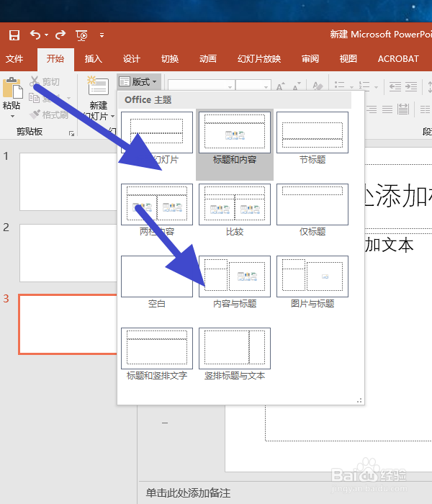The width and height of the screenshot is (432, 504).
Task: Open the 剪贴板 dialog launcher
Action: point(72,133)
